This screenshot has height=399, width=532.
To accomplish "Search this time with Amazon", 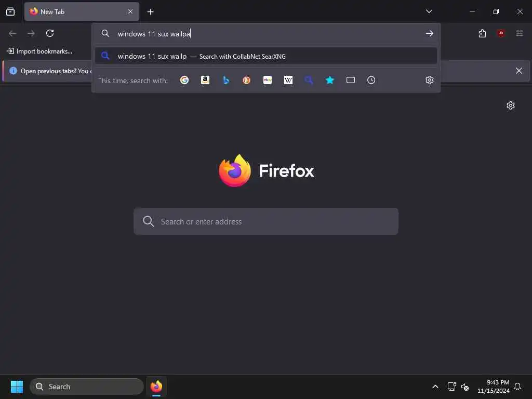I will click(205, 80).
